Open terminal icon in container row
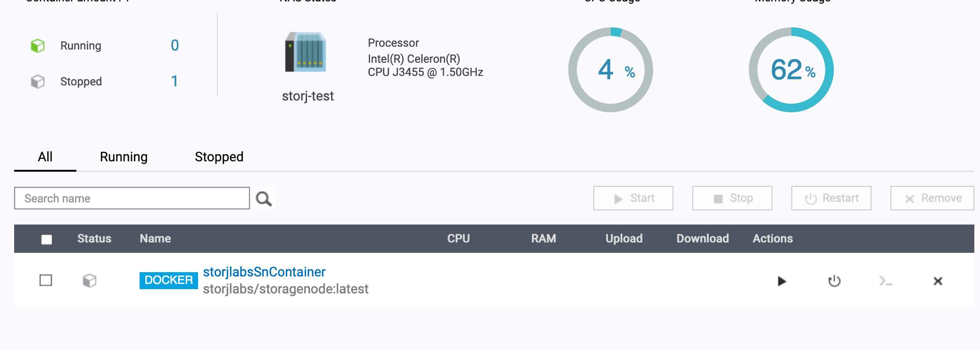980x350 pixels. (x=886, y=281)
